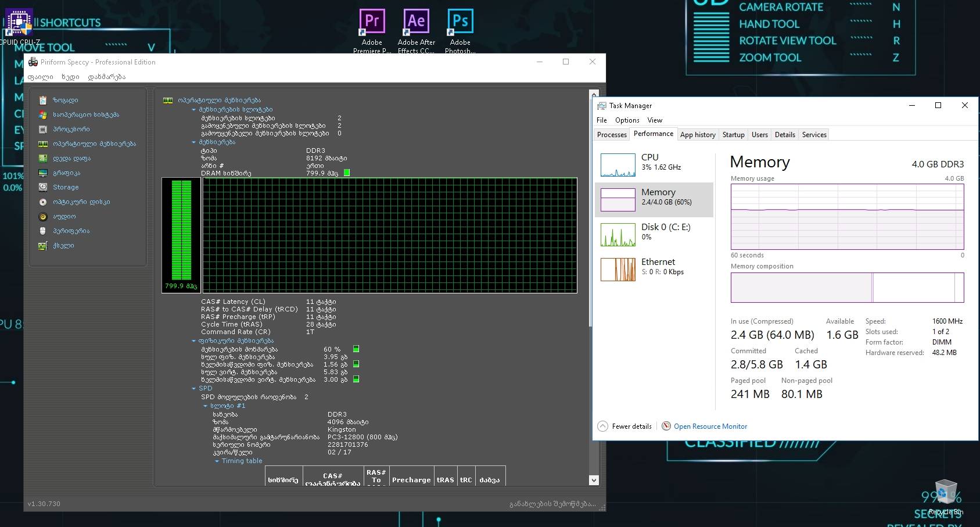Click the Speccy scrollbar down arrow
The height and width of the screenshot is (527, 980).
click(x=594, y=480)
